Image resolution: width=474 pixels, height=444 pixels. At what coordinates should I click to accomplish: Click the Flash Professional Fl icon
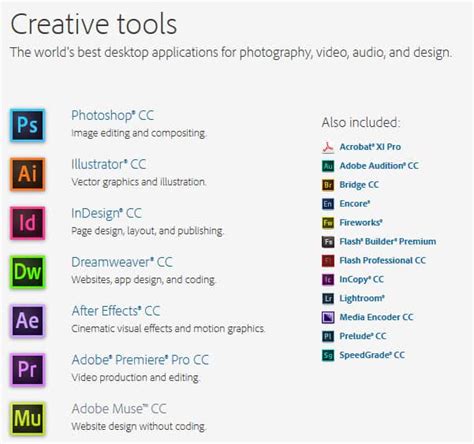[328, 261]
